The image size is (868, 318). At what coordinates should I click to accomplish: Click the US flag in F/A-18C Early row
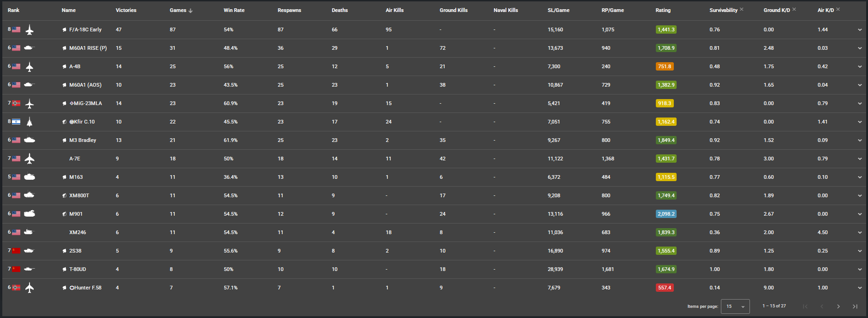[16, 29]
